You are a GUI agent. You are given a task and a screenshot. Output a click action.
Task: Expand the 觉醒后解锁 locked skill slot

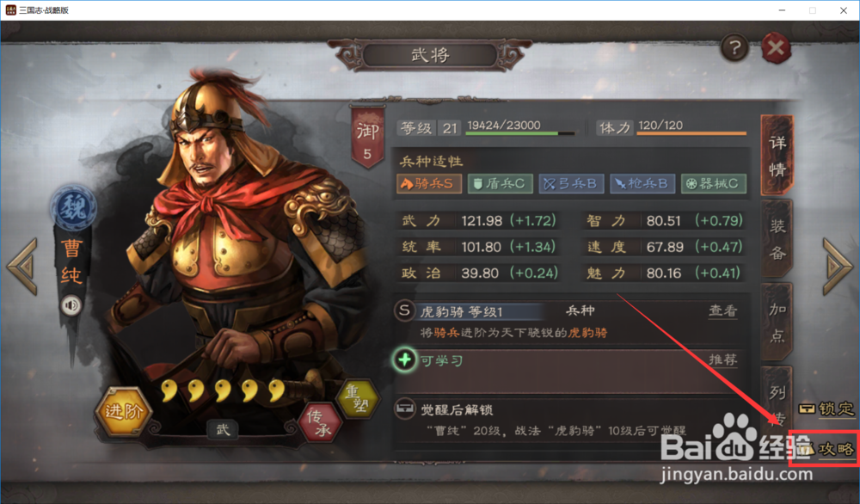point(568,421)
